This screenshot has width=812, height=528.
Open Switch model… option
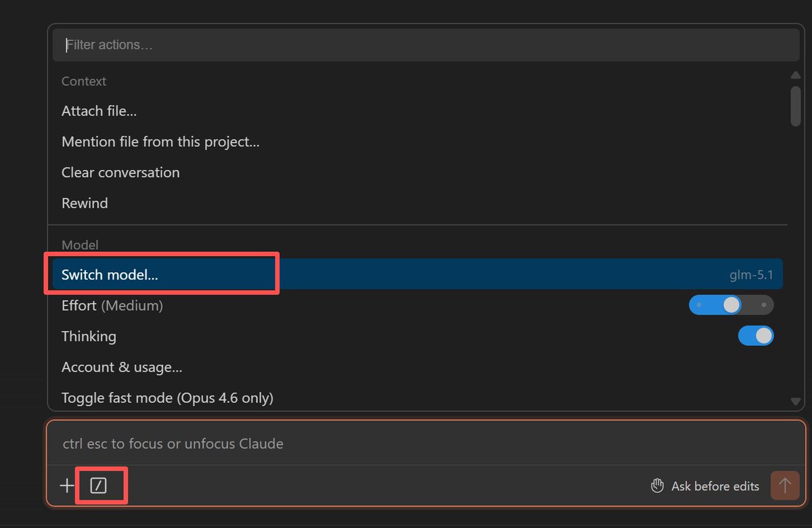pyautogui.click(x=418, y=274)
